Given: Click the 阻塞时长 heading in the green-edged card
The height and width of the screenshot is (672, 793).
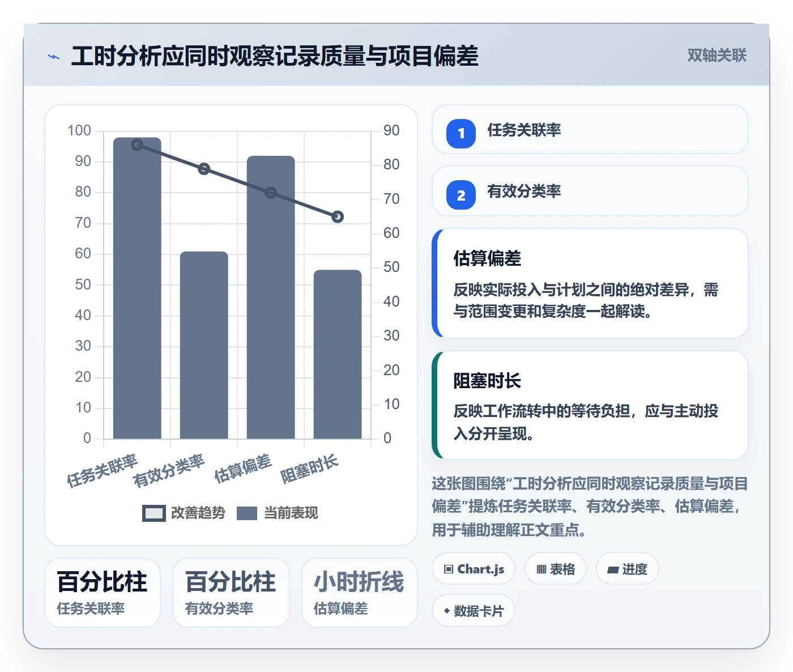Looking at the screenshot, I should (487, 381).
